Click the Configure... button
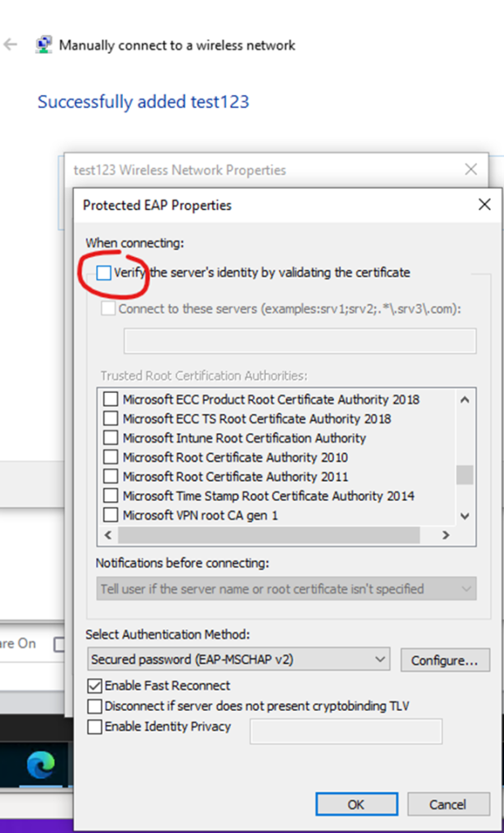The image size is (504, 833). 445,660
